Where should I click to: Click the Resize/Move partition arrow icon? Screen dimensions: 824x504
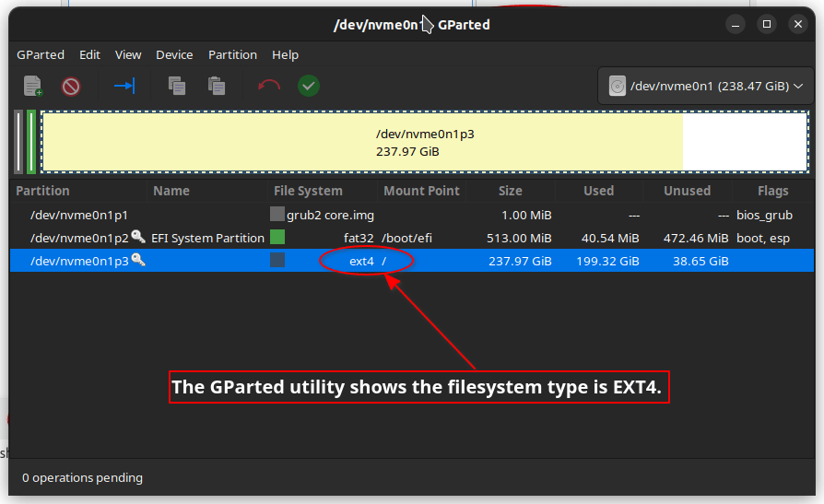(x=124, y=86)
